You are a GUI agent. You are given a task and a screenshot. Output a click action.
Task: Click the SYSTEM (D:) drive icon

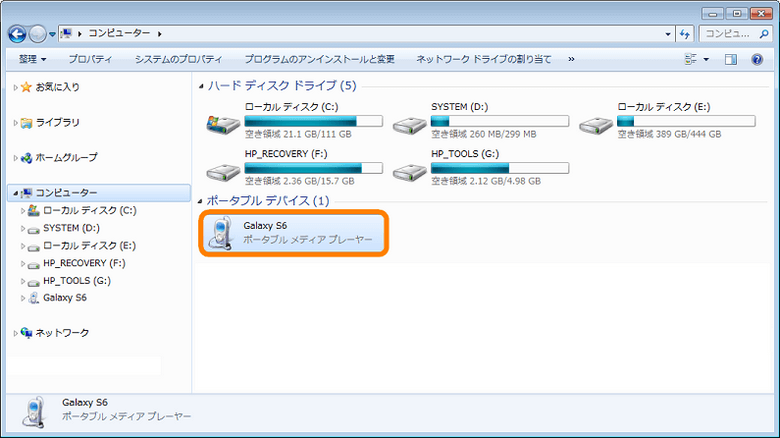pyautogui.click(x=409, y=124)
